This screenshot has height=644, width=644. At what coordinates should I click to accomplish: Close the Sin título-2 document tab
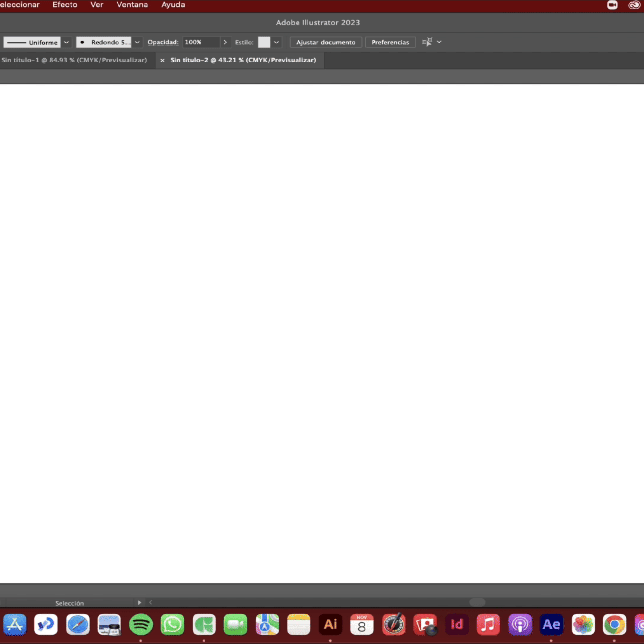[x=162, y=60]
